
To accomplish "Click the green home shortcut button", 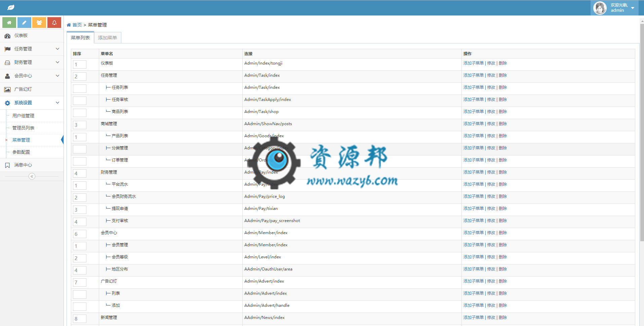I will point(9,23).
